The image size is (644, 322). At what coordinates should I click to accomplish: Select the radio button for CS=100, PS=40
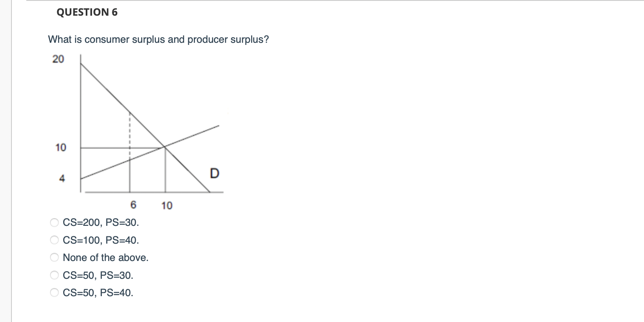point(54,240)
